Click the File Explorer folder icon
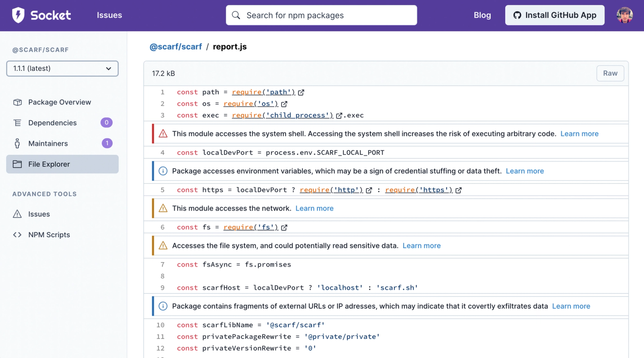This screenshot has height=358, width=644. [x=17, y=164]
